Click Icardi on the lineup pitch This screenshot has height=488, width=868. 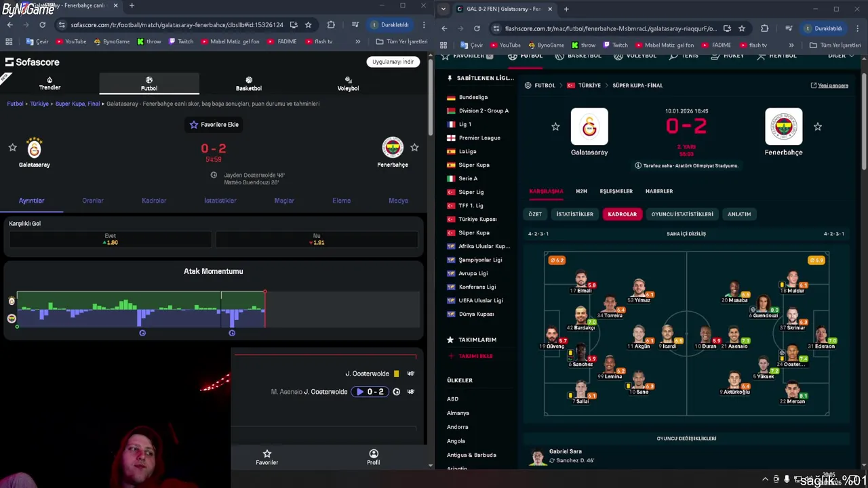pyautogui.click(x=669, y=336)
